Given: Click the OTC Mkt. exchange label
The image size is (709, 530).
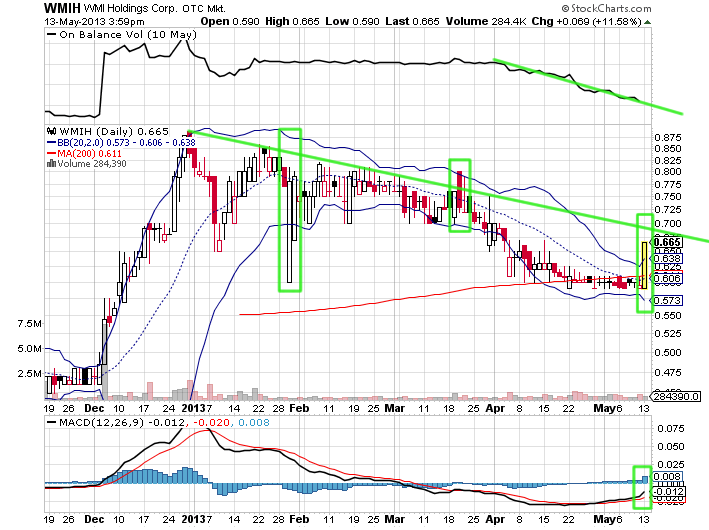Looking at the screenshot, I should (x=204, y=9).
